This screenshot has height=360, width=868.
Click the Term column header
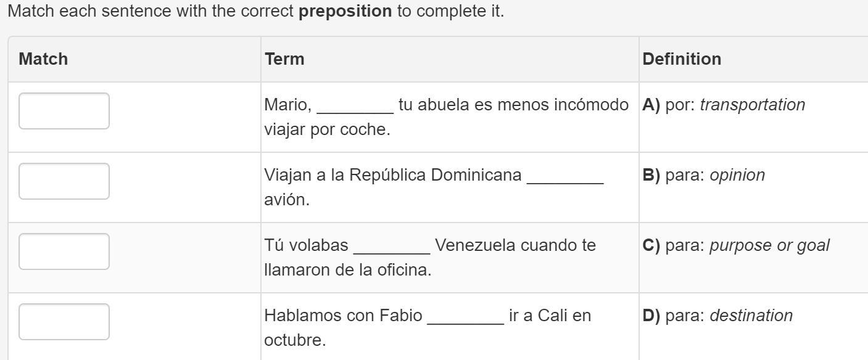pos(284,59)
